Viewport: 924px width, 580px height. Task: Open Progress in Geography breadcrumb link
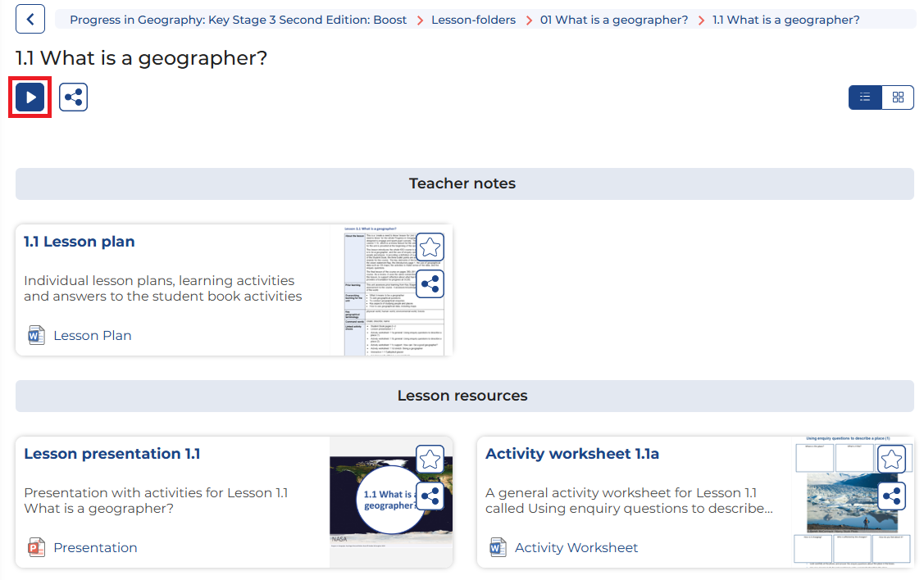(x=238, y=20)
